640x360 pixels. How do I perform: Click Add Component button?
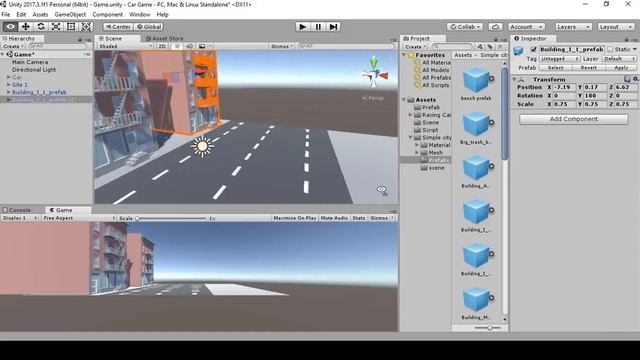(573, 119)
